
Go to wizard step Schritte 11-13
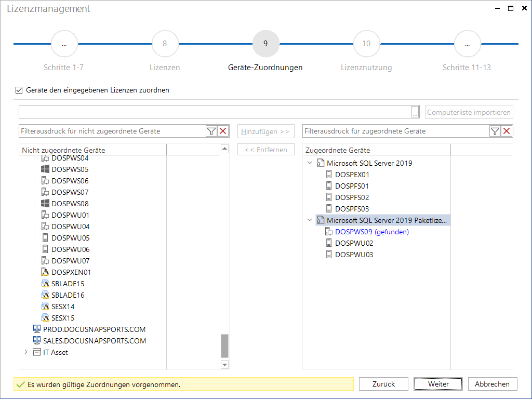point(467,44)
